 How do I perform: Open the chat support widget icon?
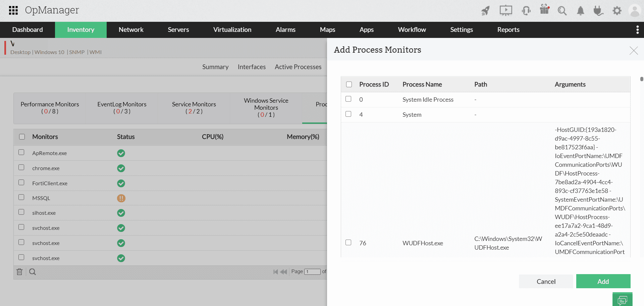coord(622,300)
